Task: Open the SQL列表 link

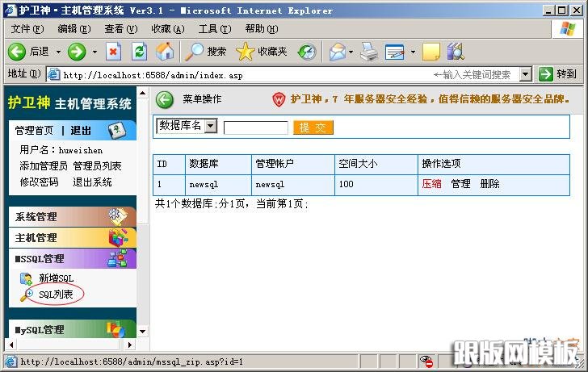Action: click(x=56, y=295)
